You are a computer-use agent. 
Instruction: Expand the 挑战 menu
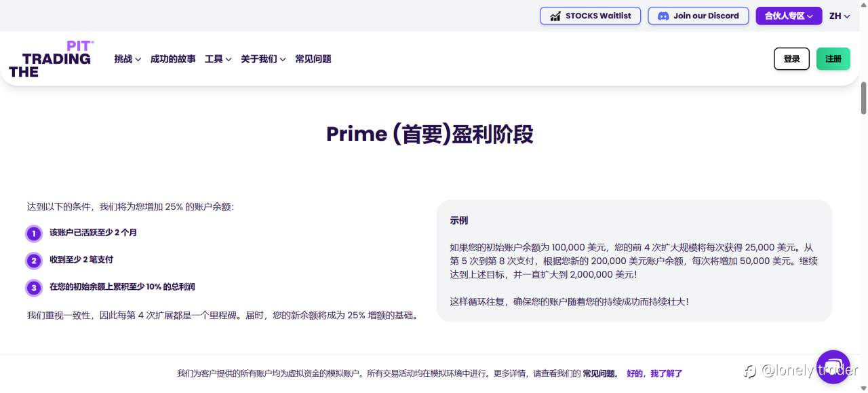[127, 59]
